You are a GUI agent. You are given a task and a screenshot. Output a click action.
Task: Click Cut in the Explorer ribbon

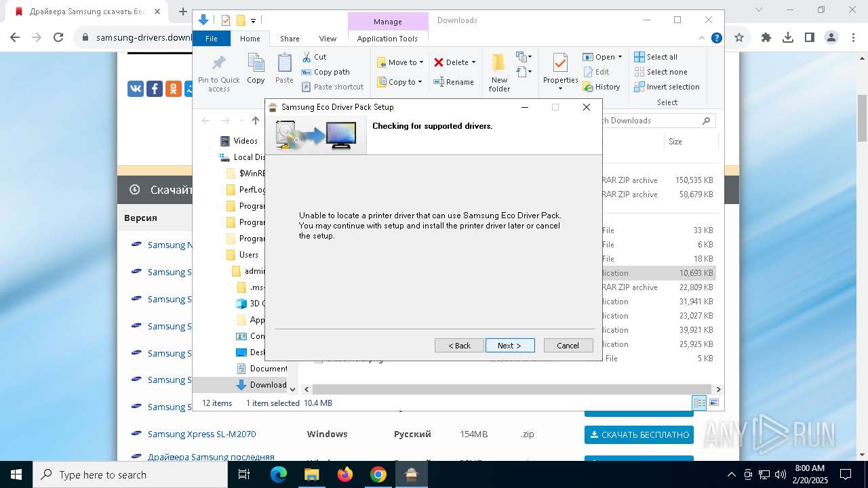coord(314,57)
